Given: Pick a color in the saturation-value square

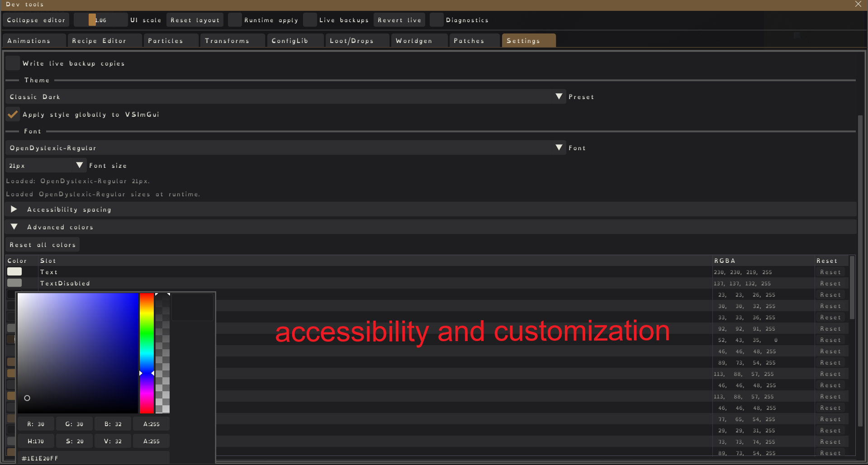Looking at the screenshot, I should click(x=78, y=353).
